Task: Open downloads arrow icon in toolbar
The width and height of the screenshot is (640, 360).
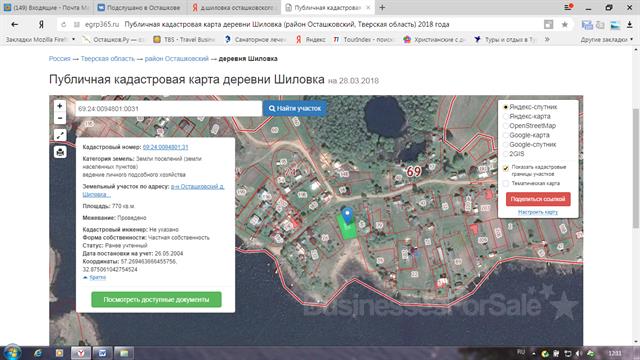Action: [629, 25]
